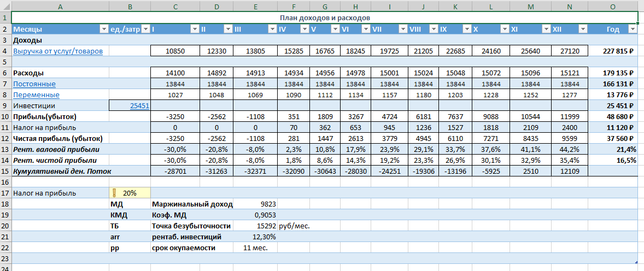Select the 20% tax rate cell

point(130,192)
